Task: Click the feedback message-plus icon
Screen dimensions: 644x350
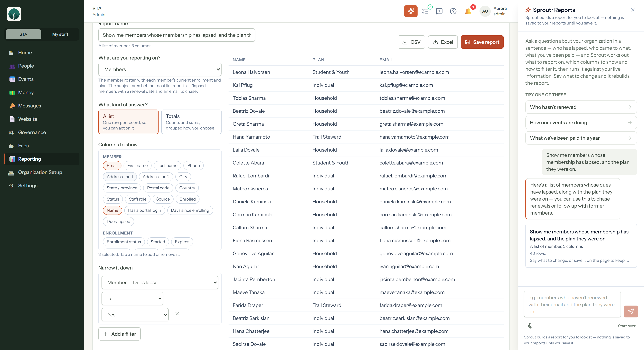Action: 439,11
